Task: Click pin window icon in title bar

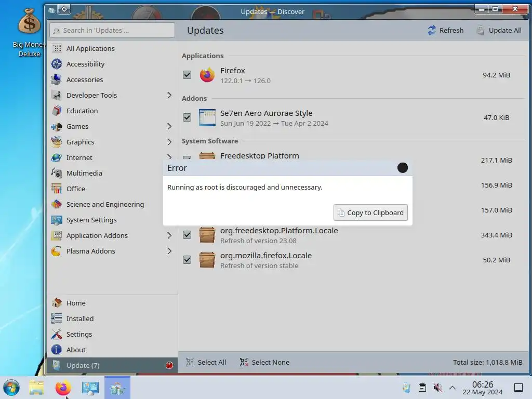Action: (x=64, y=9)
